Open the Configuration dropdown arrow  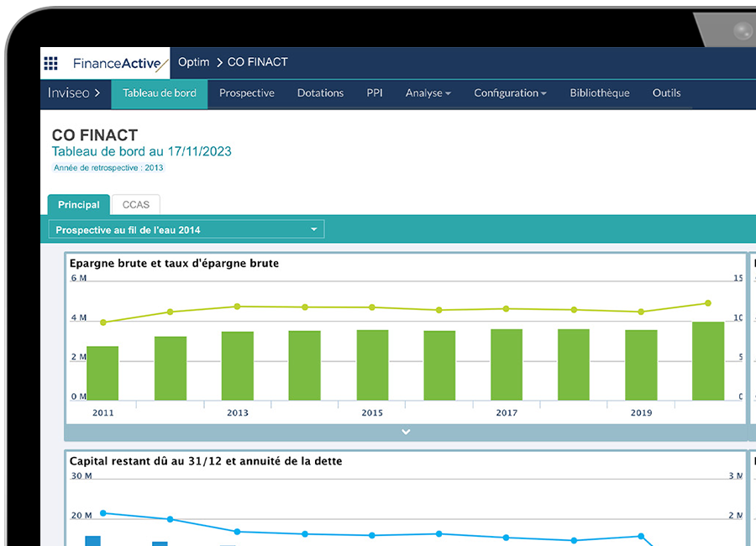[x=543, y=93]
